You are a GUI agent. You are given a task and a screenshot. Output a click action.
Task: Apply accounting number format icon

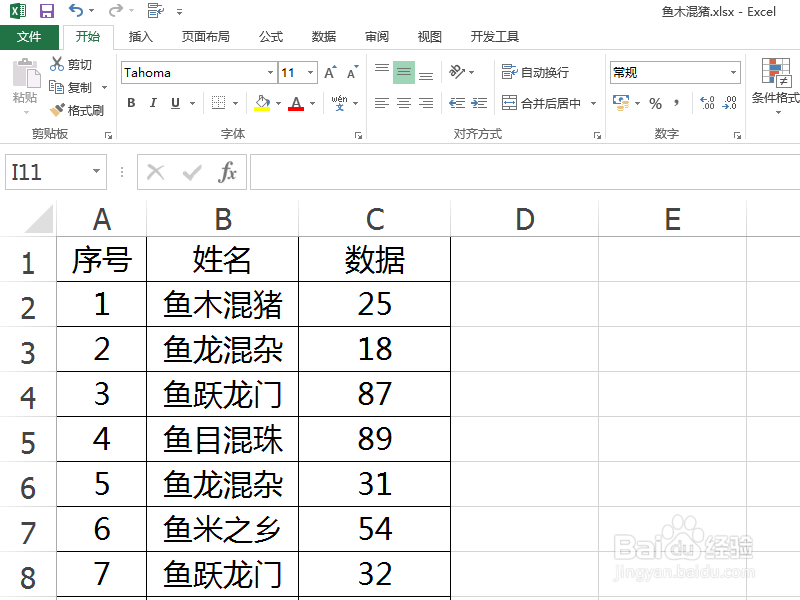click(x=621, y=103)
